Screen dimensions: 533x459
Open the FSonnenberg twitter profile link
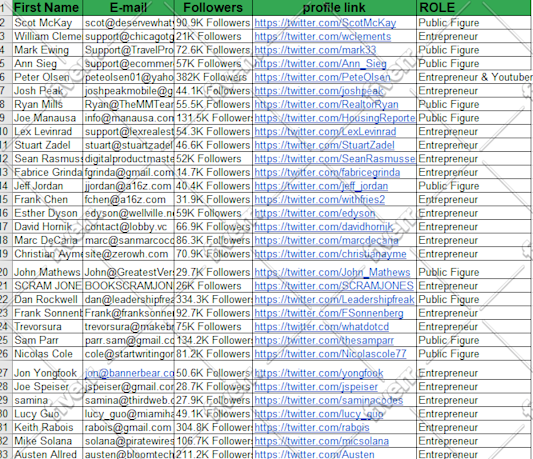329,313
